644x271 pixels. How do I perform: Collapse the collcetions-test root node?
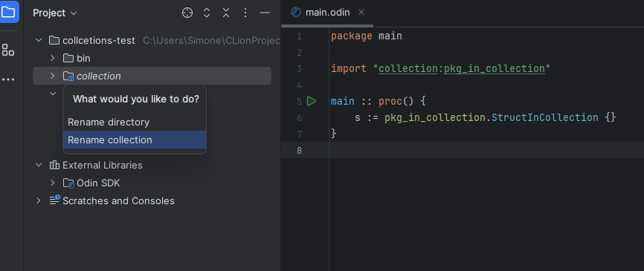(39, 40)
